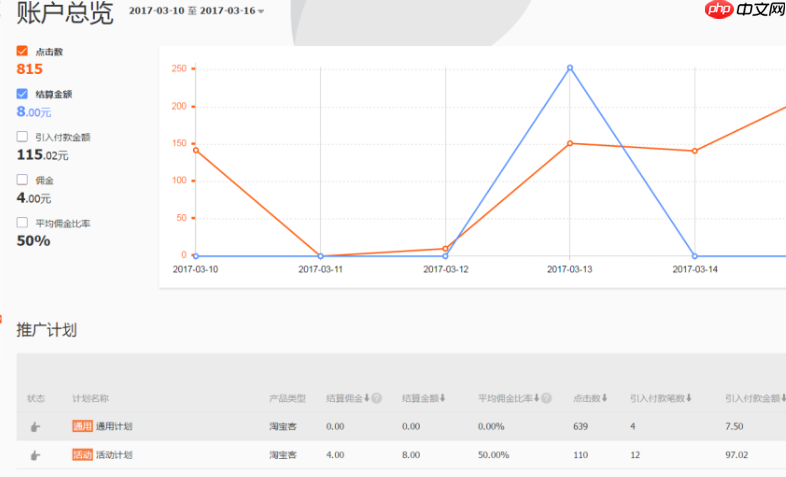This screenshot has height=477, width=786.
Task: Click the help icon beside 结算佣金 header
Action: click(376, 398)
